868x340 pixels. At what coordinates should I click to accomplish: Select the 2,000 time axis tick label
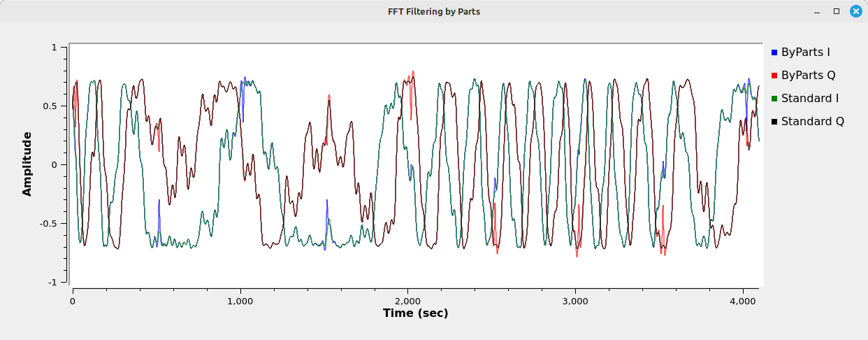click(x=407, y=300)
